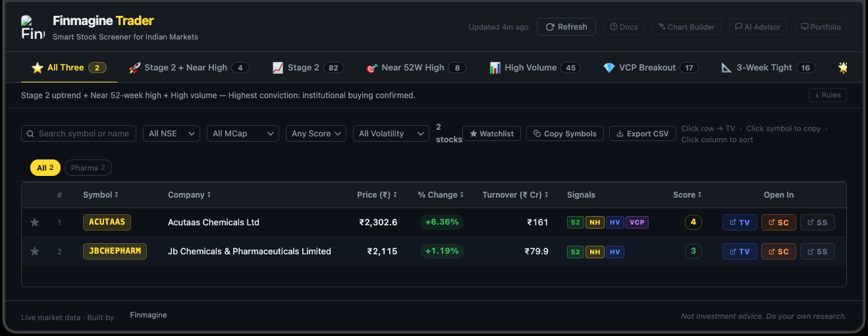Screen dimensions: 868x336
Task: Click the Copy Symbols button
Action: pos(564,134)
